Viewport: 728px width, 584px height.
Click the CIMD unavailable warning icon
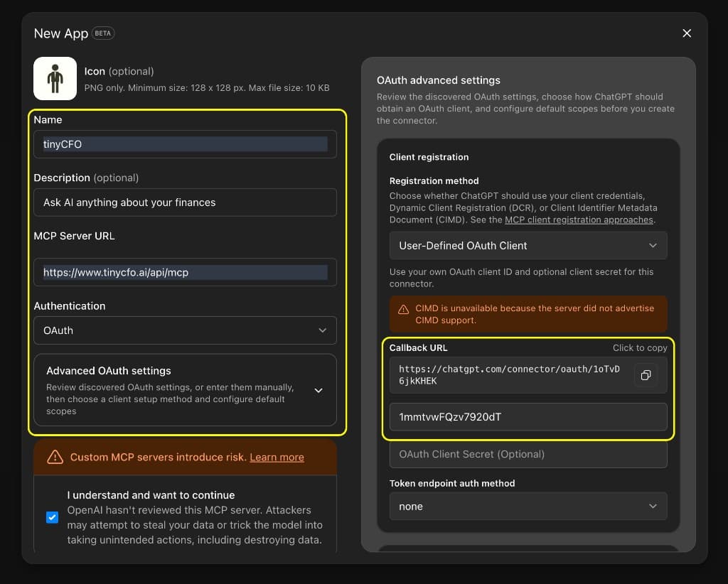pos(404,309)
